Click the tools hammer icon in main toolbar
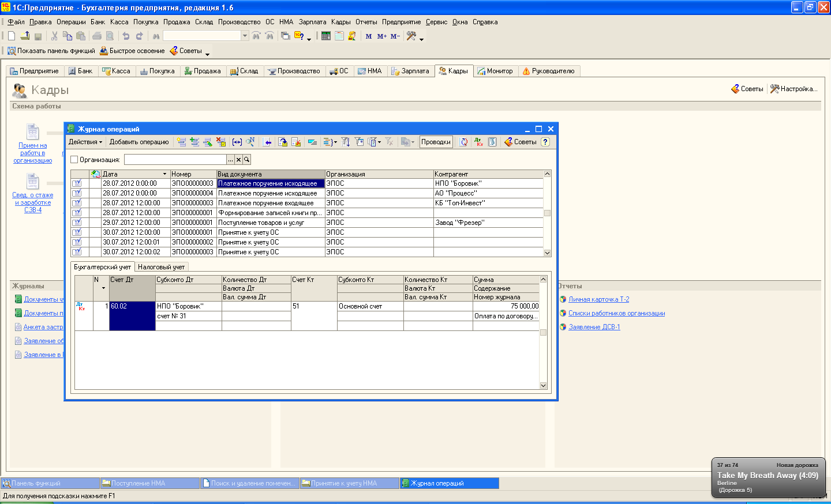The height and width of the screenshot is (504, 831). coord(411,36)
